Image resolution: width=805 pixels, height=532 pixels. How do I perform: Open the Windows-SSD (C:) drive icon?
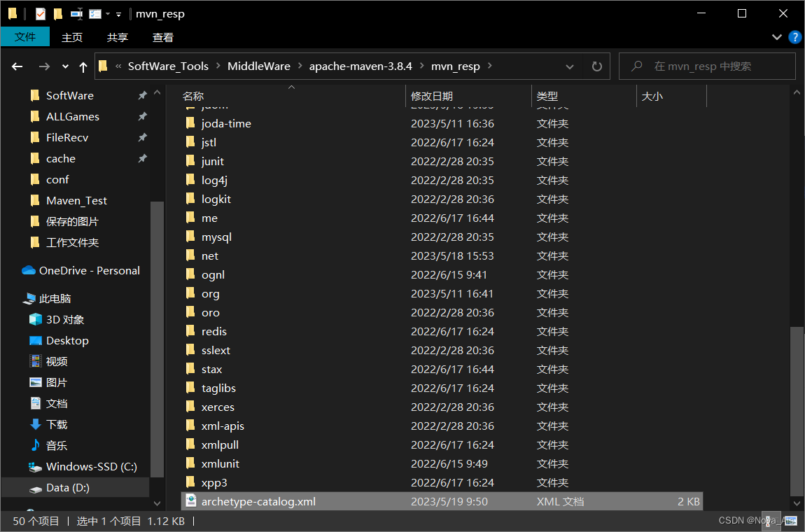click(x=36, y=467)
